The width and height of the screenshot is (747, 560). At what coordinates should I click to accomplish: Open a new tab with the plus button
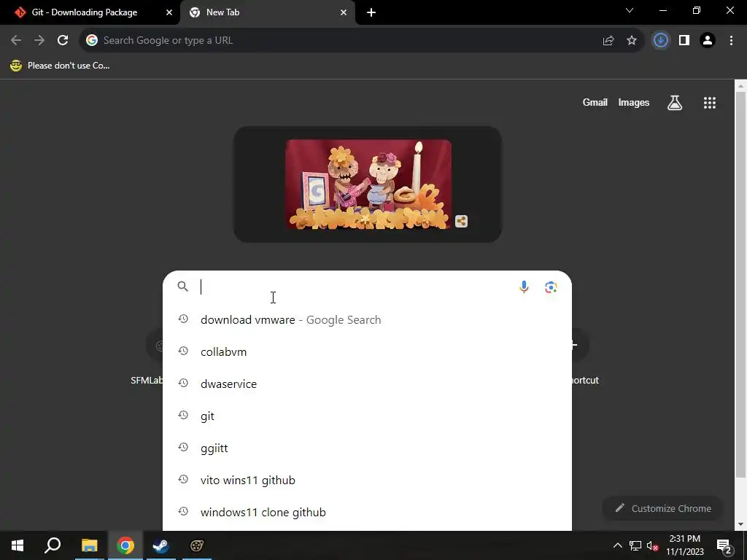click(x=371, y=12)
